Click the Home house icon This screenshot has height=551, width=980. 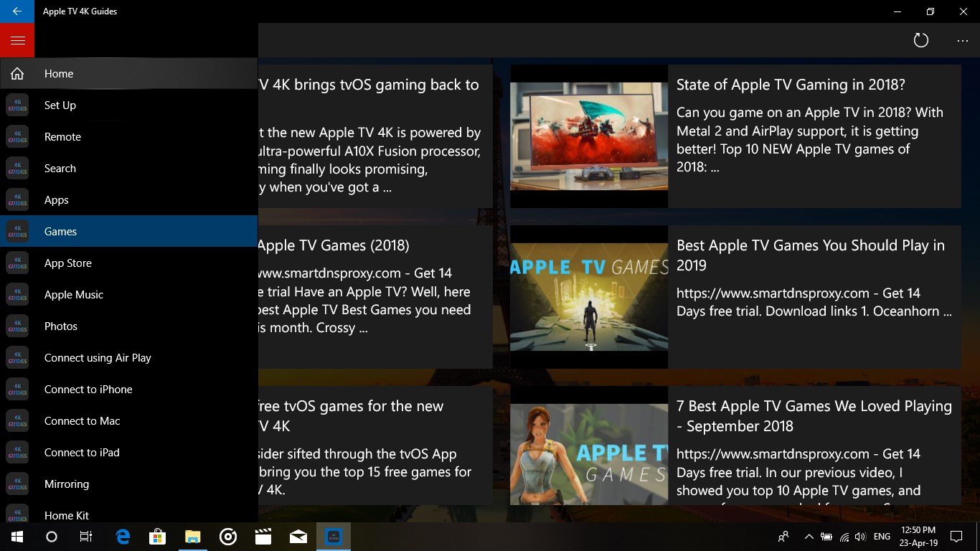click(17, 73)
